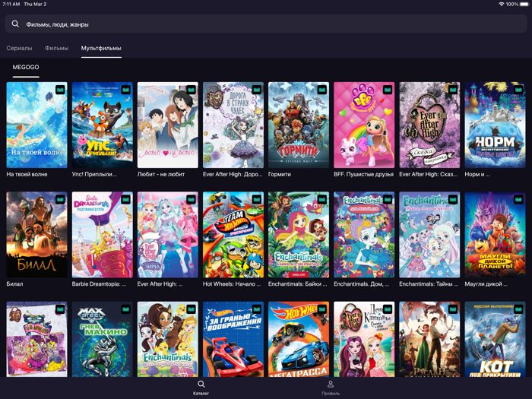Open 'Любит - не любит' poster
532x399 pixels.
click(168, 125)
